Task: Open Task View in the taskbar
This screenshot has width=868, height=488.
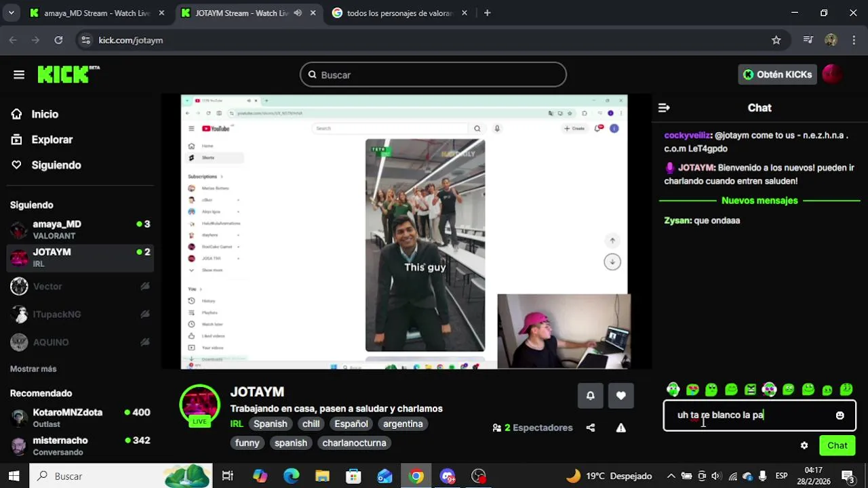Action: 228,476
